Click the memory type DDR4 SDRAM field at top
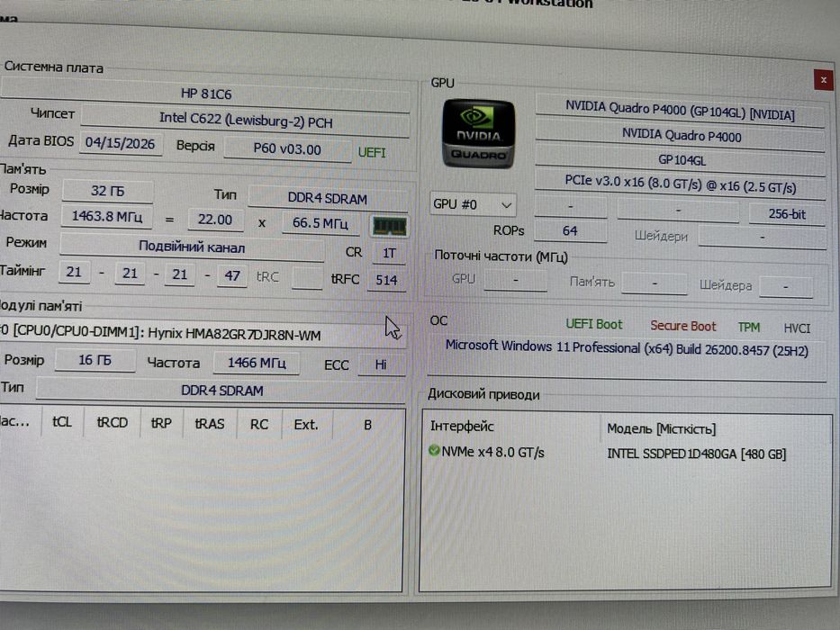This screenshot has height=630, width=840. [x=328, y=198]
